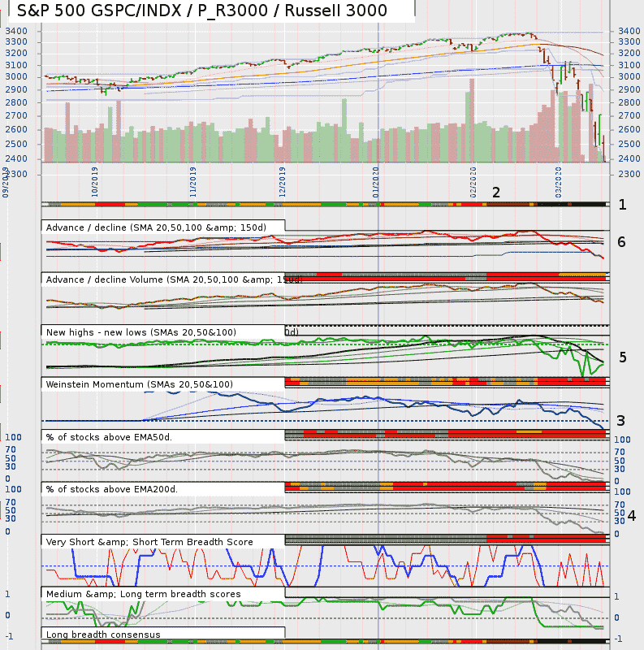Click the color strip beside Weinstein Momentum label

[x=447, y=382]
